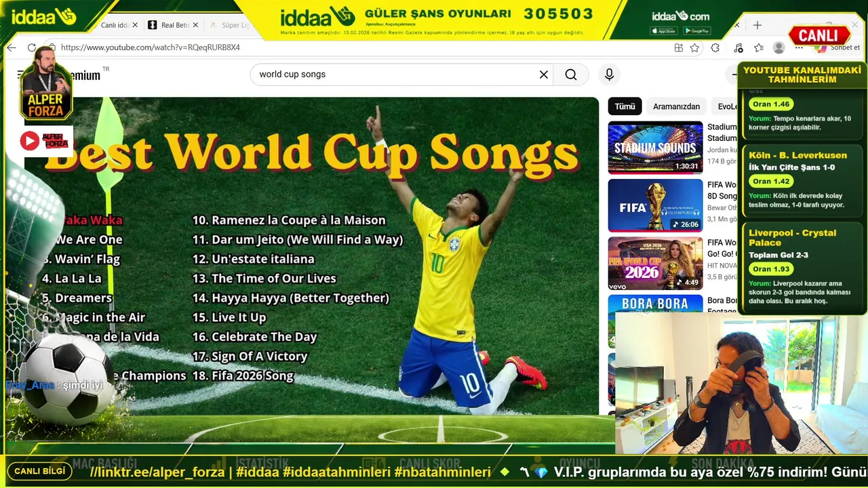Click the magnifier search button
The image size is (868, 488).
tap(571, 75)
